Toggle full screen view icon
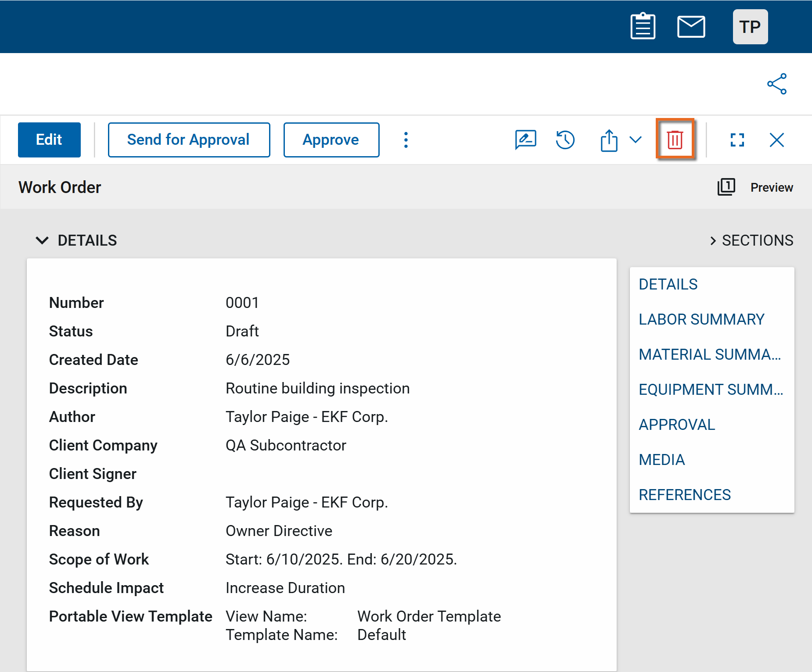Image resolution: width=812 pixels, height=672 pixels. [737, 140]
